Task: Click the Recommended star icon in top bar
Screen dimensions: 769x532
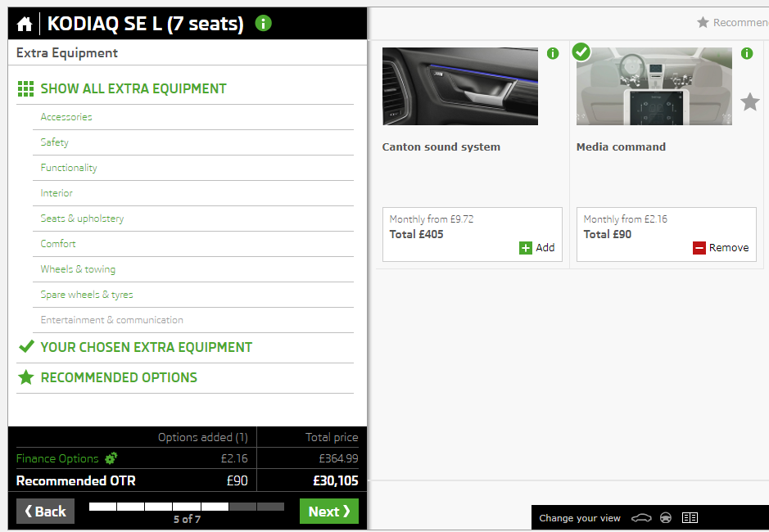Action: (703, 22)
